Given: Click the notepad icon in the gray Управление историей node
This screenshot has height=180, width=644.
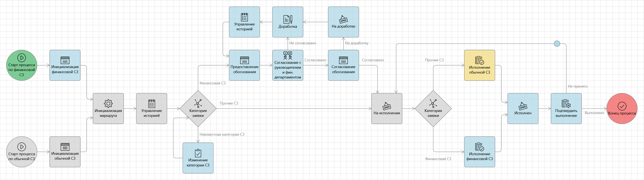Looking at the screenshot, I should click(x=152, y=103).
